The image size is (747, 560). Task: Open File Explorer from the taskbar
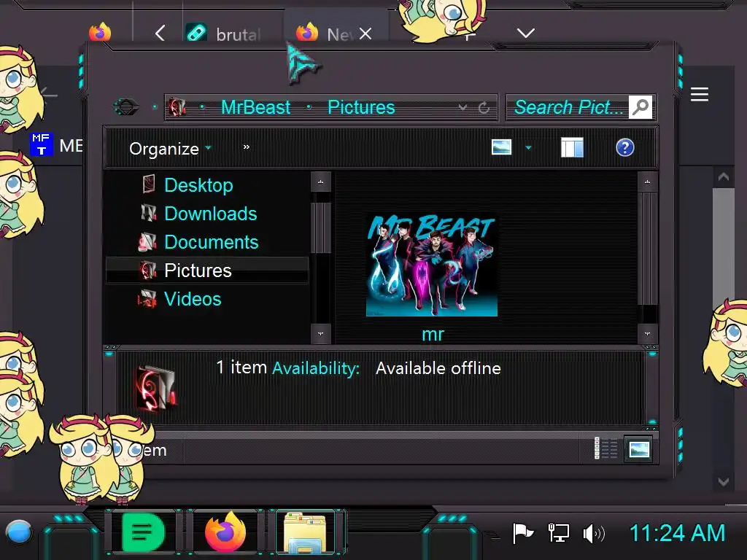coord(305,532)
